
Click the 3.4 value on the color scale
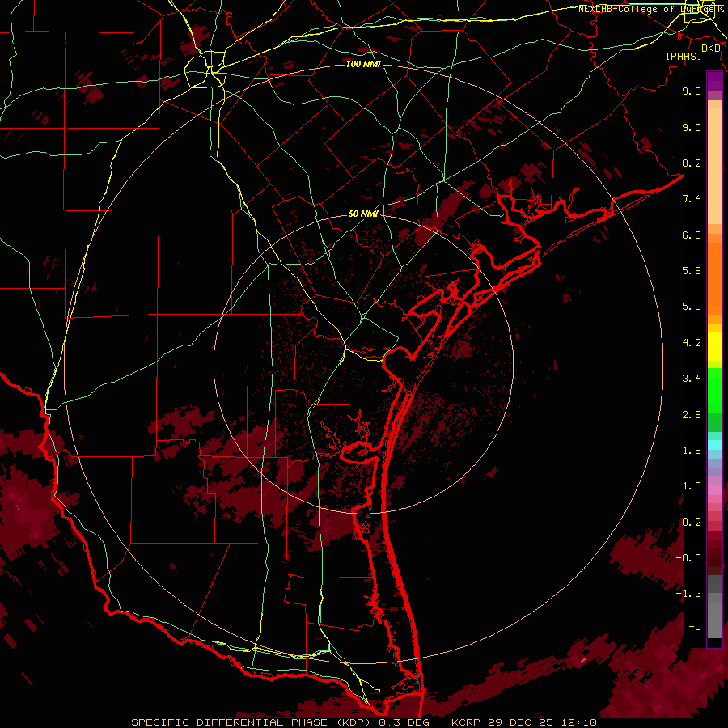click(692, 379)
